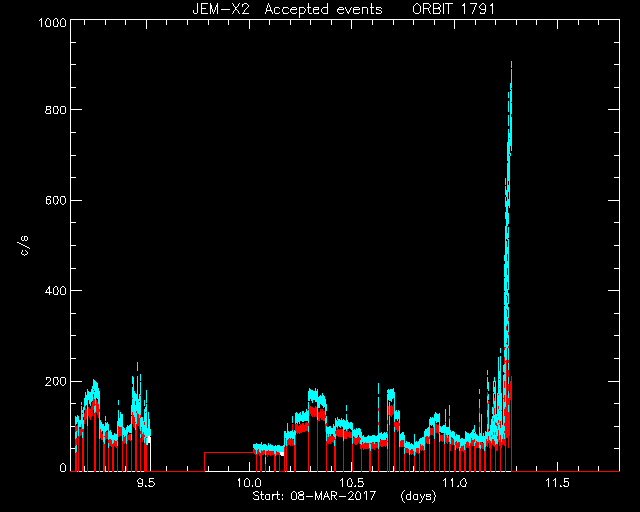This screenshot has height=512, width=640.
Task: Click the 10.5 x-axis tick label
Action: point(351,483)
